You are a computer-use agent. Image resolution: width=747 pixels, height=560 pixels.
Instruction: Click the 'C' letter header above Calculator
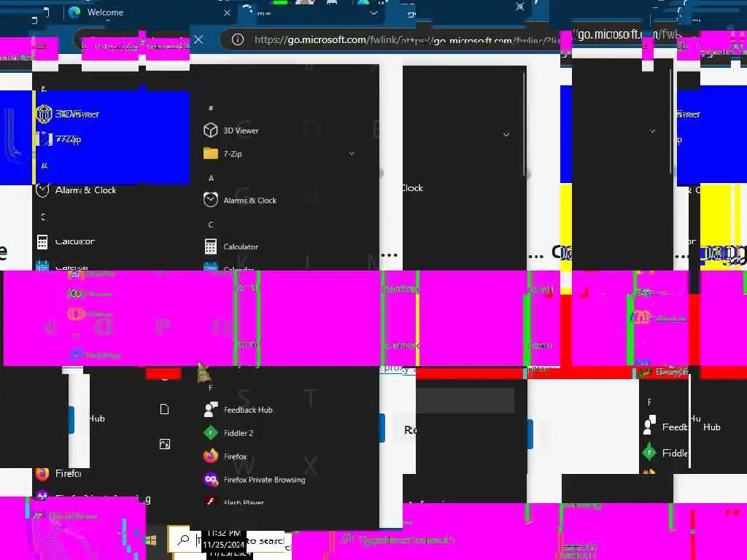pyautogui.click(x=211, y=225)
